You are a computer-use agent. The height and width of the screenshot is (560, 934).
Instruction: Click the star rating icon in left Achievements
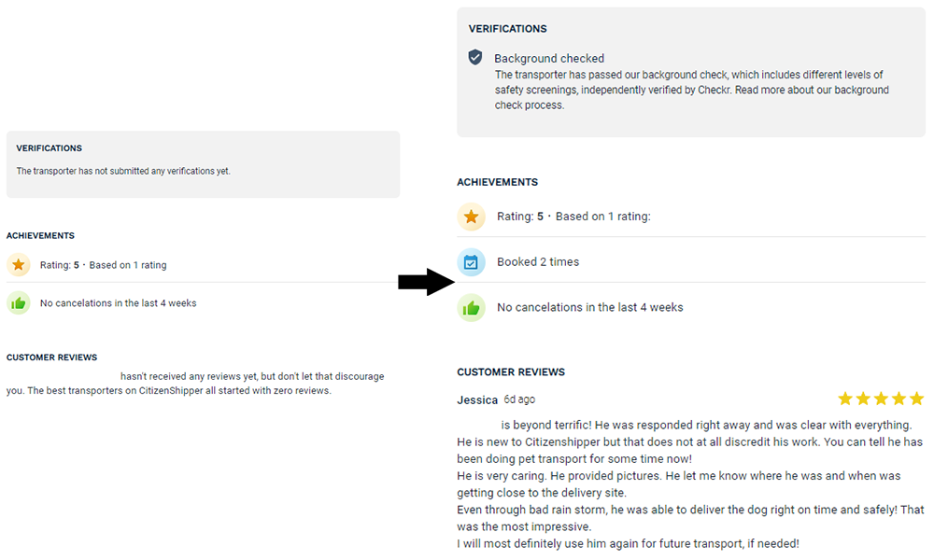click(19, 265)
